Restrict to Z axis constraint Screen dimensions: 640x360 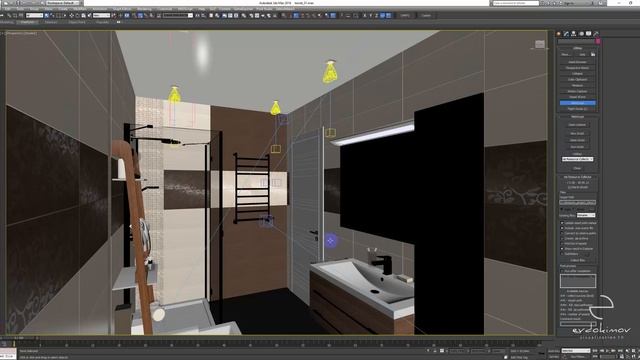pos(376,16)
